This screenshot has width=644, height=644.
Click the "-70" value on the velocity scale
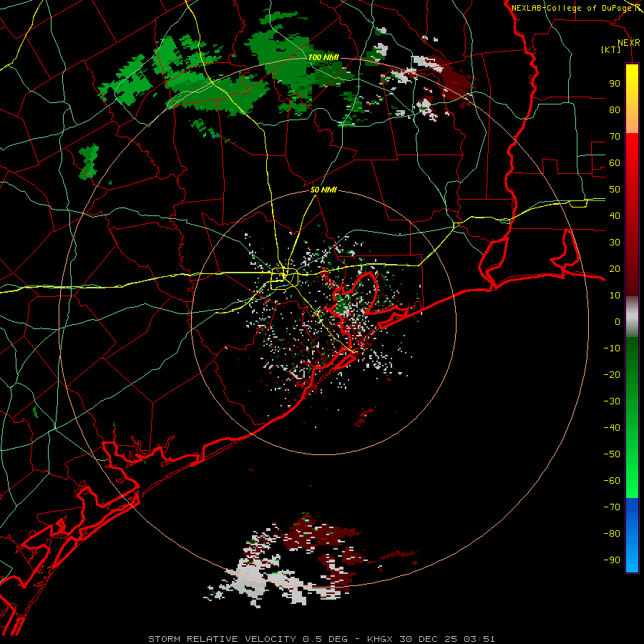click(x=612, y=507)
